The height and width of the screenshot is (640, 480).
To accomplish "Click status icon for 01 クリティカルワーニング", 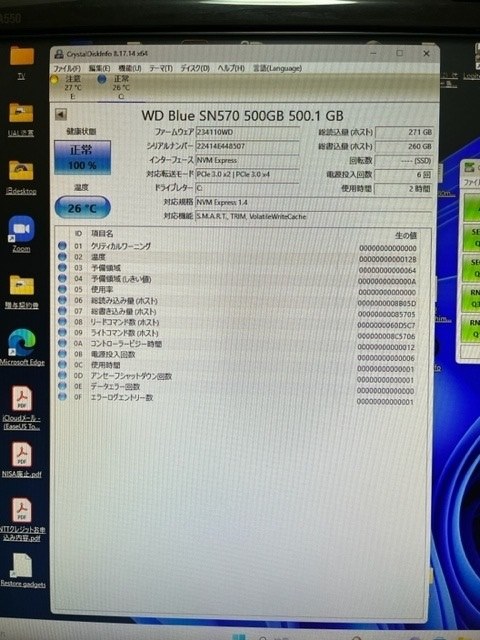I will 62,246.
